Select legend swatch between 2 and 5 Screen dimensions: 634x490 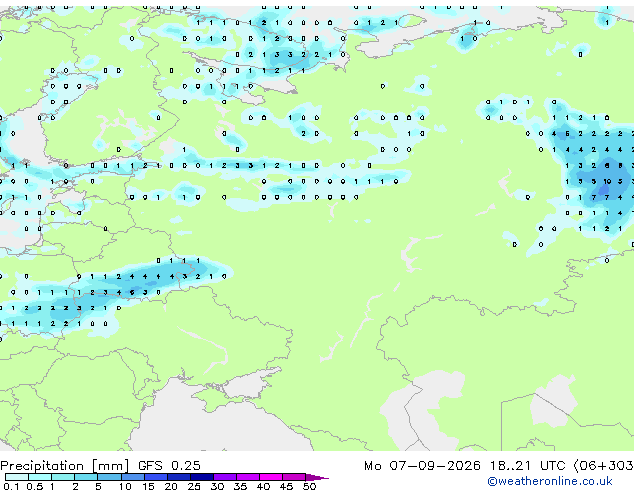pyautogui.click(x=86, y=477)
